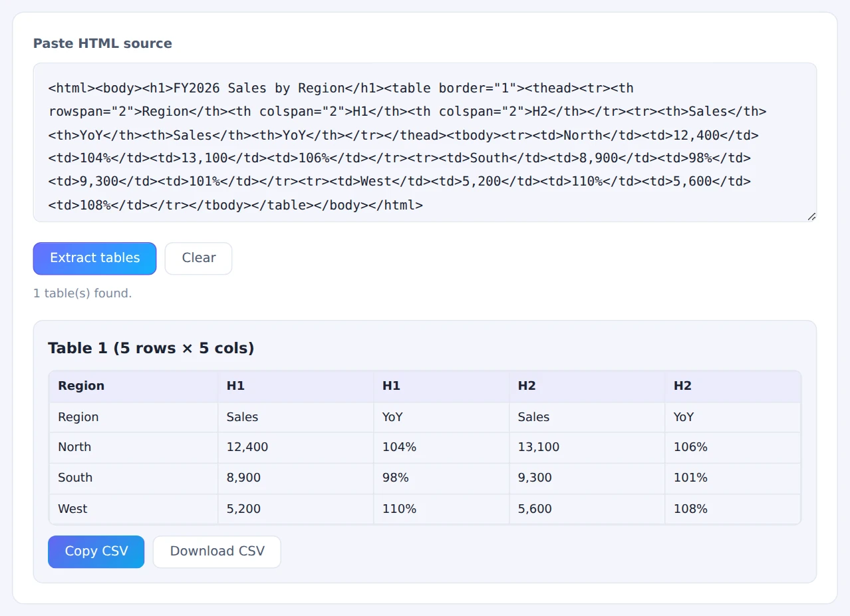Screen dimensions: 850x616
Task: Copy CSV of Table 1
Action: pos(96,551)
